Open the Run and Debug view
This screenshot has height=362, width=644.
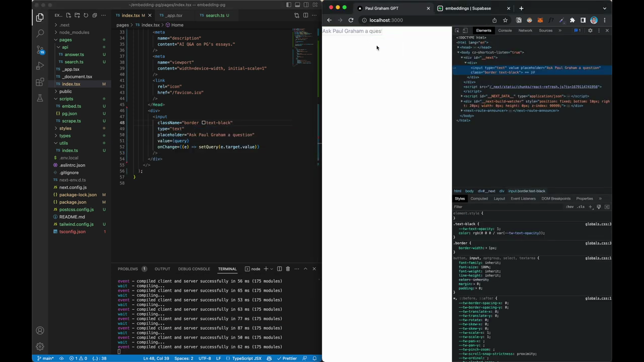point(40,66)
